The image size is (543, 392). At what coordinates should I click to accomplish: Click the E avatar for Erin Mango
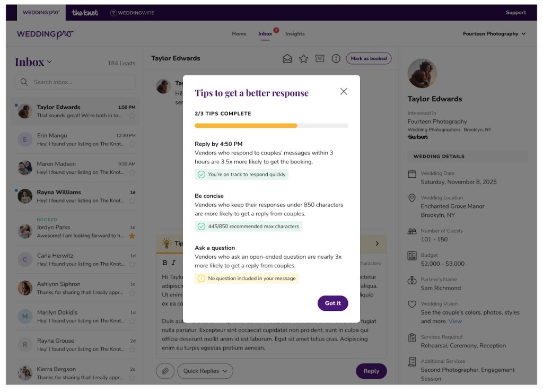click(25, 140)
